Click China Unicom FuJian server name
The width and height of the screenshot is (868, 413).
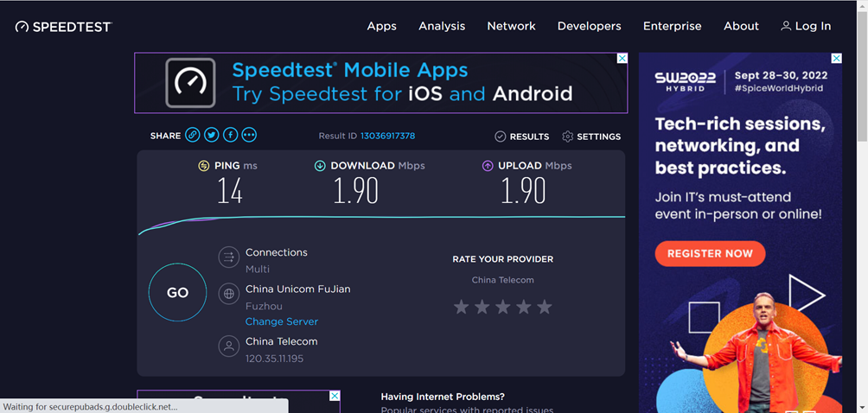tap(297, 289)
